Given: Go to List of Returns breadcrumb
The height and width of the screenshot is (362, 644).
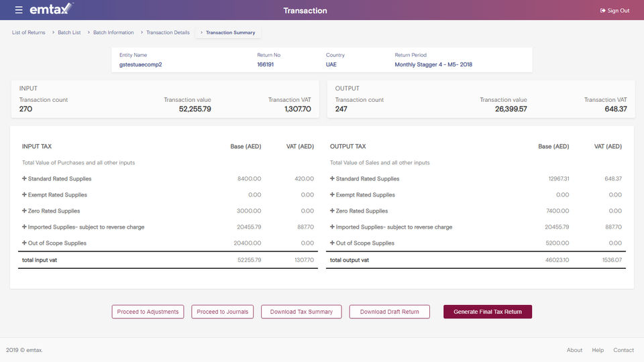Looking at the screenshot, I should click(28, 32).
